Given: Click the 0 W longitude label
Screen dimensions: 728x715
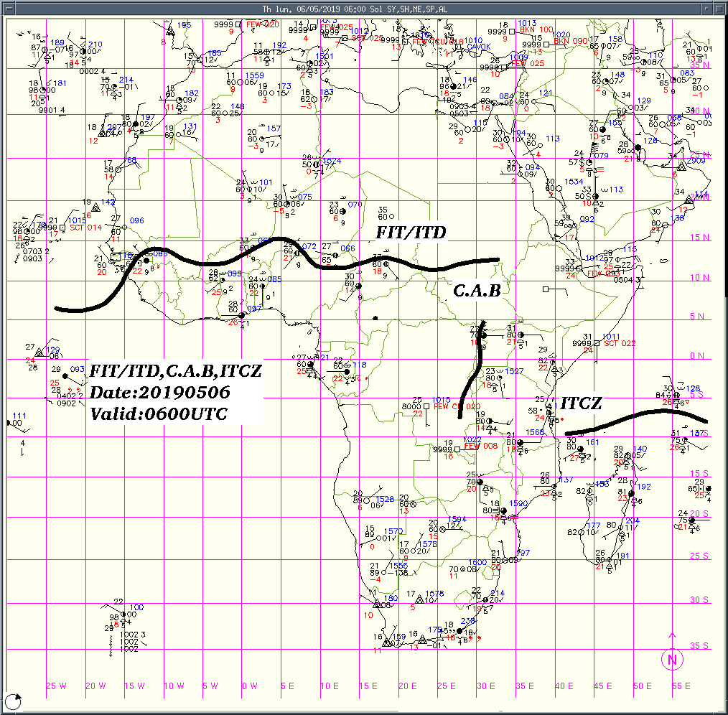Looking at the screenshot, I should coord(249,686).
